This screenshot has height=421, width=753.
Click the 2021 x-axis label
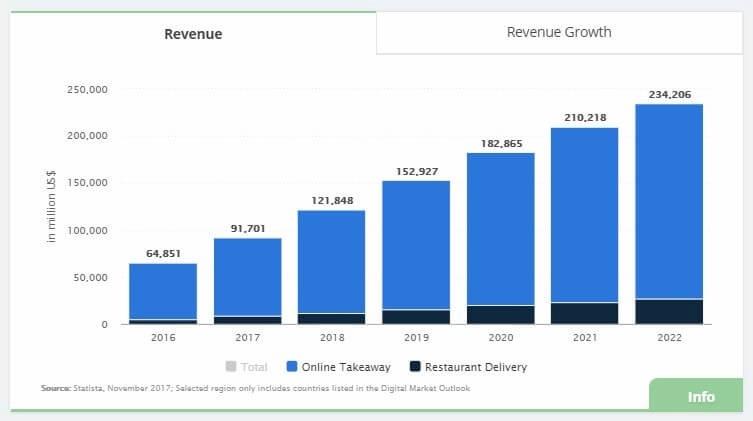(585, 337)
